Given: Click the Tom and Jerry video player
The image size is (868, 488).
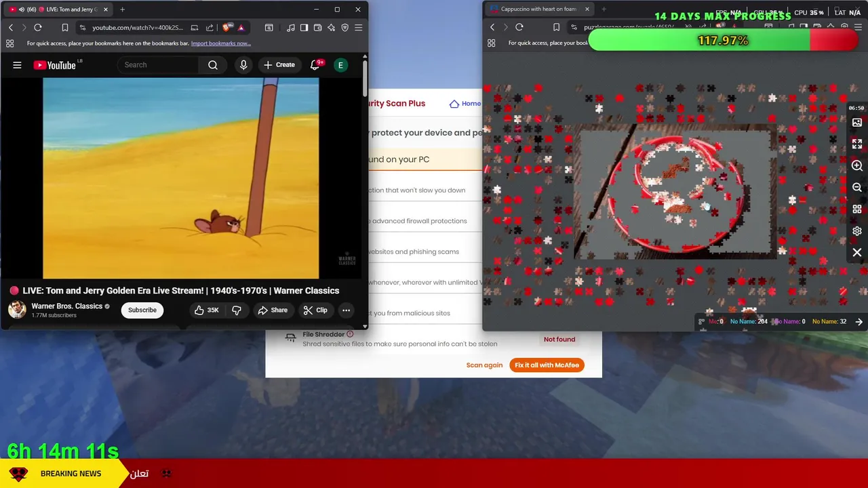Looking at the screenshot, I should [180, 178].
